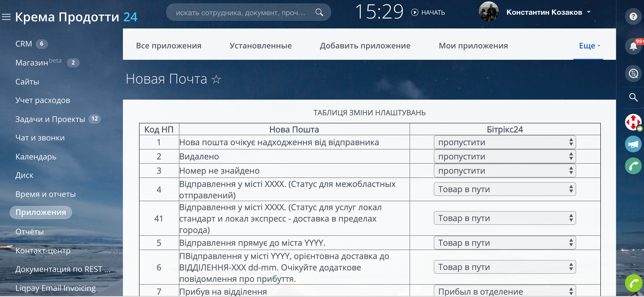
Task: Open the help question mark icon
Action: [633, 17]
